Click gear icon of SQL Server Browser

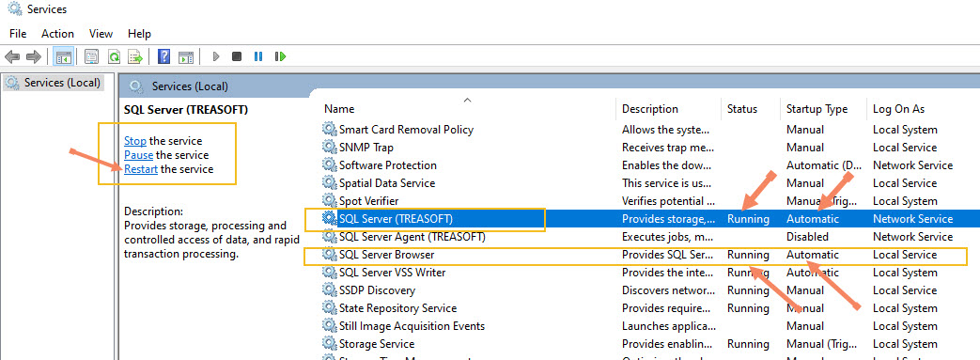[x=329, y=255]
